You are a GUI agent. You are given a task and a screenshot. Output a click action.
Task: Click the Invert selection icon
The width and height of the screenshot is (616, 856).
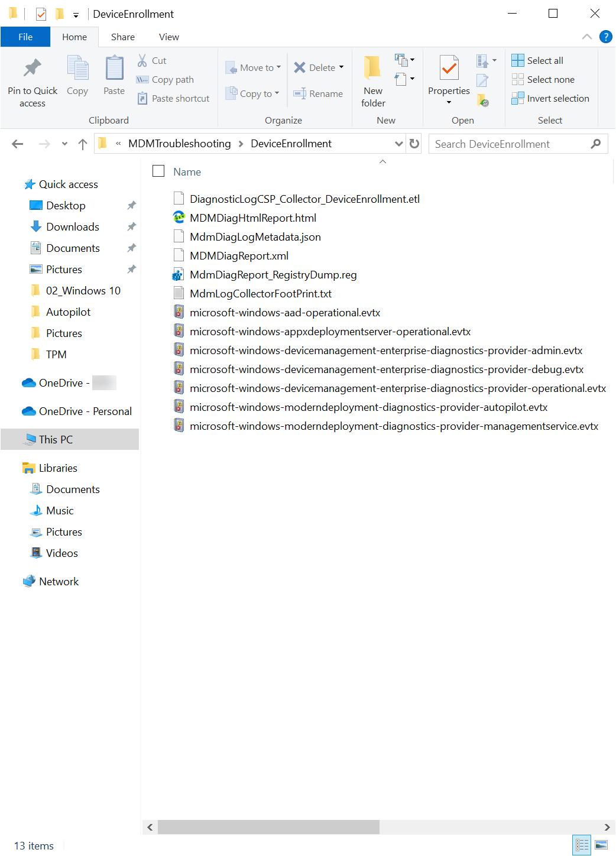pyautogui.click(x=517, y=98)
